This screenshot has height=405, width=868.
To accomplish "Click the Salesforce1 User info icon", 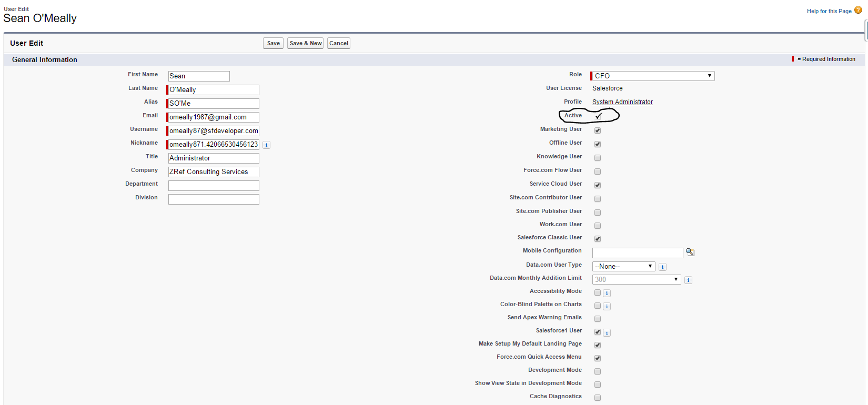I will click(607, 332).
